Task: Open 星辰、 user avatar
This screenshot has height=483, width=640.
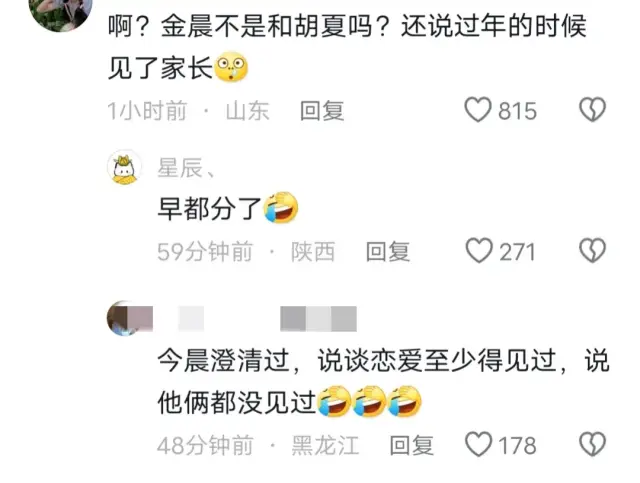Action: point(124,167)
